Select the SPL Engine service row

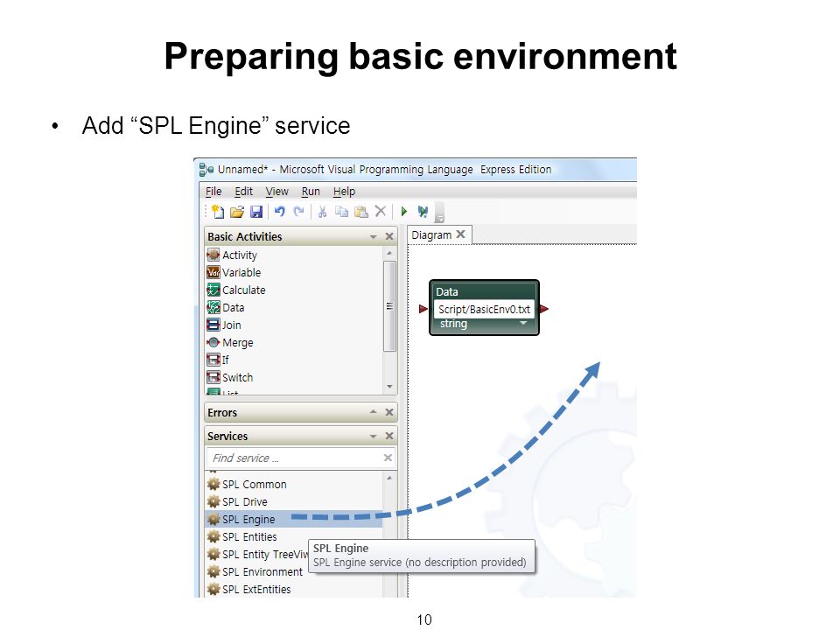(294, 519)
